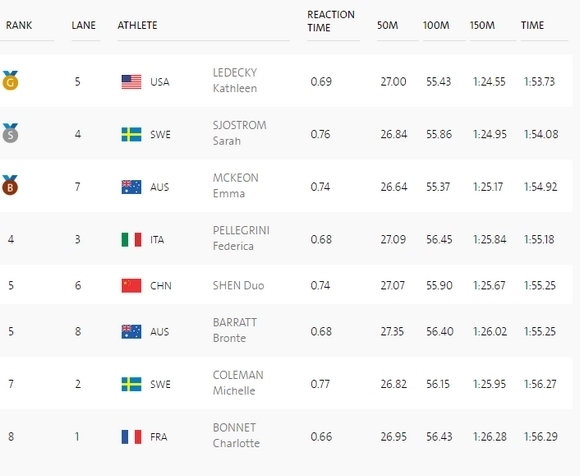580x476 pixels.
Task: Open LEDECKY Kathleen athlete link
Action: click(235, 80)
